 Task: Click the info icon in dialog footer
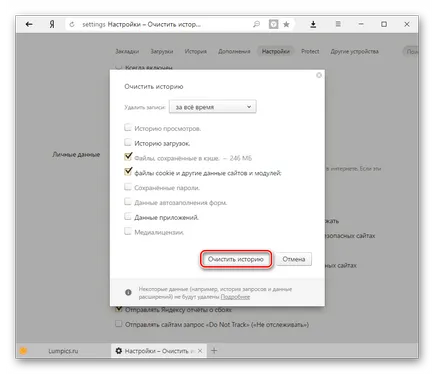[128, 292]
